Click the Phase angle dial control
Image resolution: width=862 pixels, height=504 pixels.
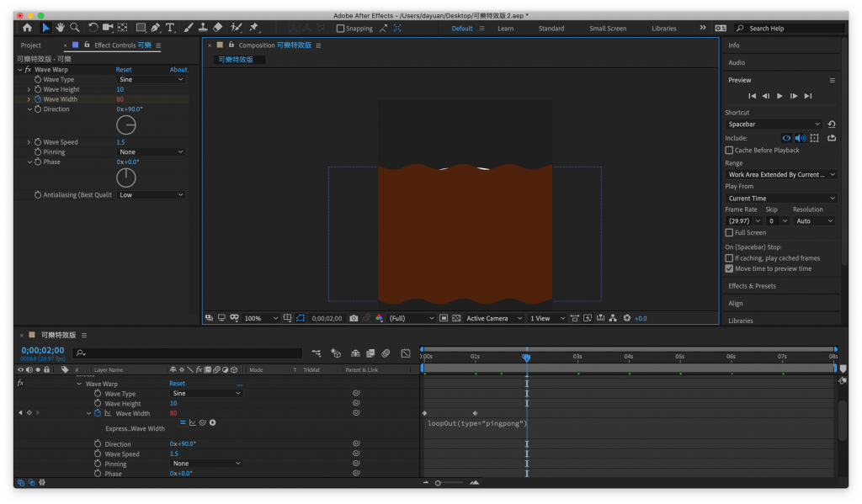pos(125,178)
